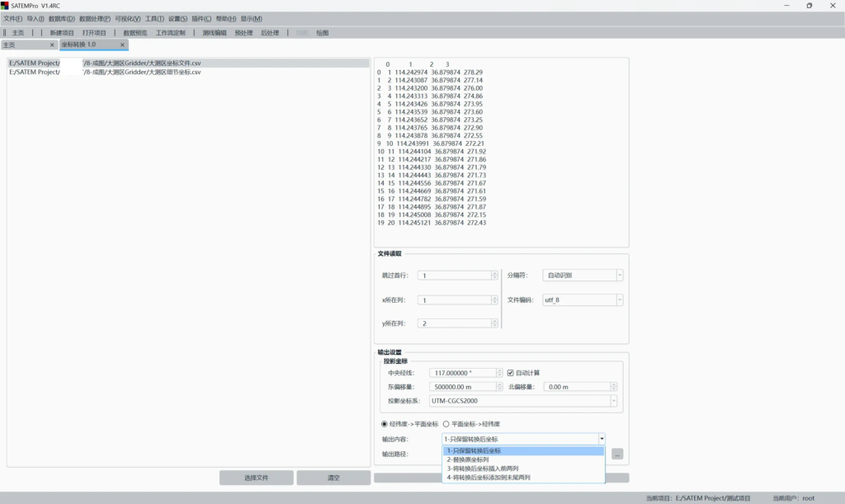Click 打开项目 in the toolbar
Screen dimensions: 845x504
(x=94, y=33)
